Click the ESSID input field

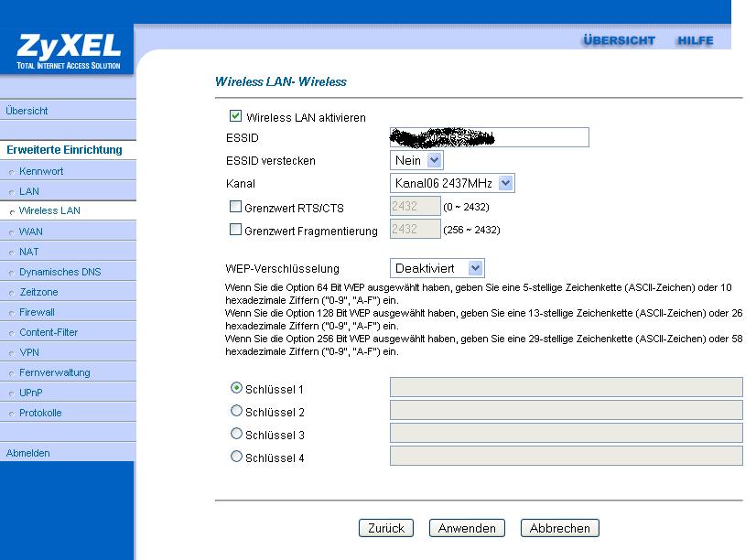point(490,137)
